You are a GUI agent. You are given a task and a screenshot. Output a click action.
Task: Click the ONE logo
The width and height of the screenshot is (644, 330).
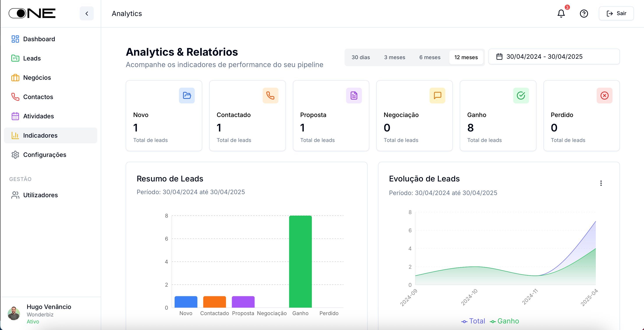click(32, 13)
